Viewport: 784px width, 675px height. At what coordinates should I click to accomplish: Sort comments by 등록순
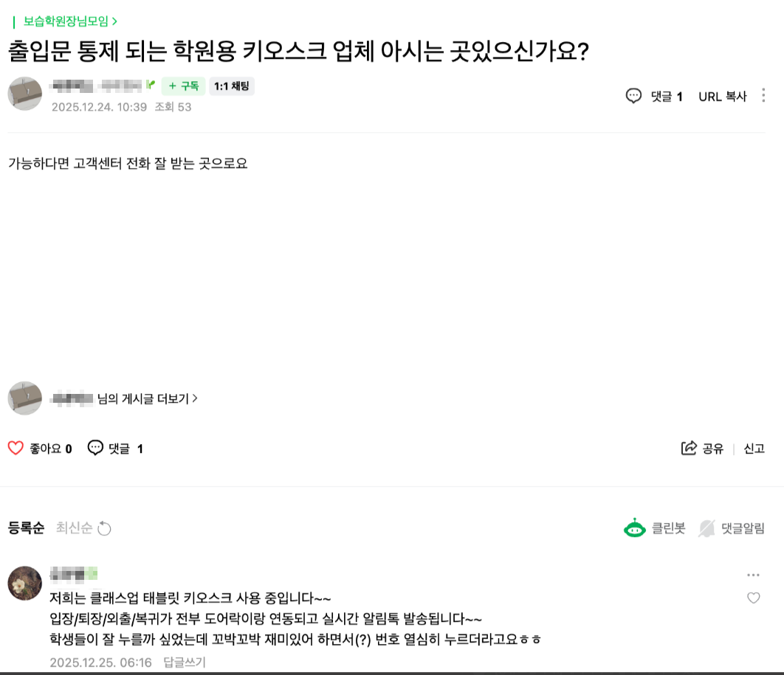(x=27, y=528)
